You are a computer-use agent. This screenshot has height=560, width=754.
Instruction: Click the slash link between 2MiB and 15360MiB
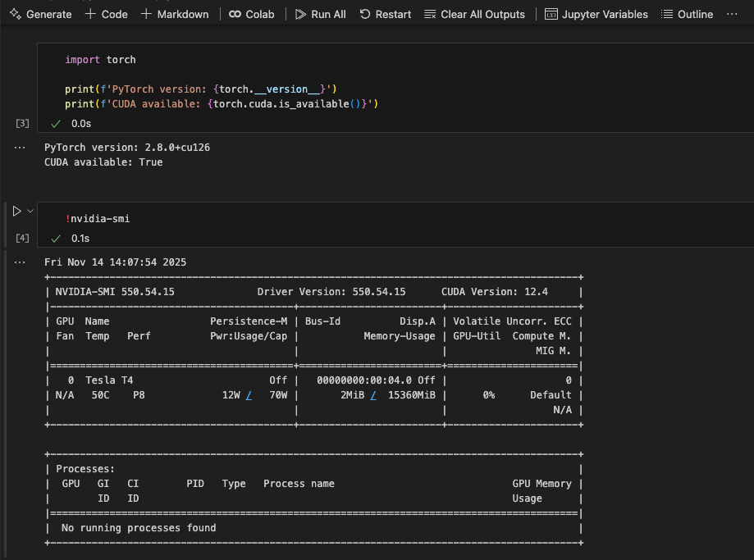pyautogui.click(x=372, y=395)
